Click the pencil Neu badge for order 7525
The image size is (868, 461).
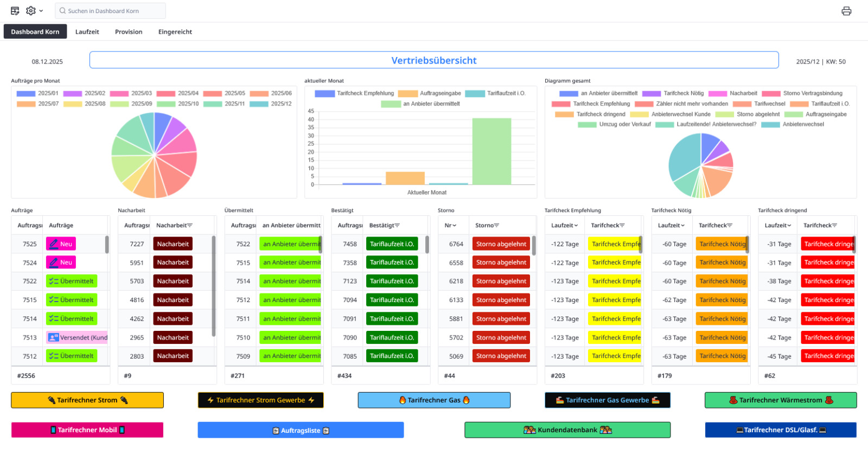[61, 244]
